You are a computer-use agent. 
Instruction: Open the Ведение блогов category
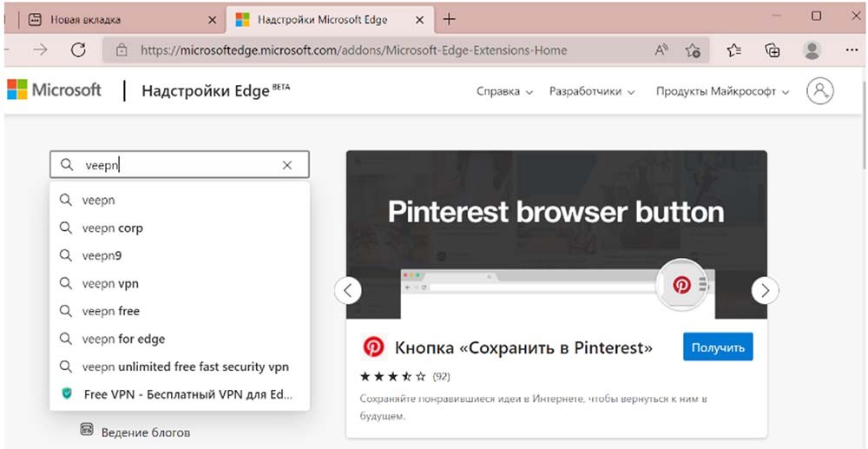point(146,432)
